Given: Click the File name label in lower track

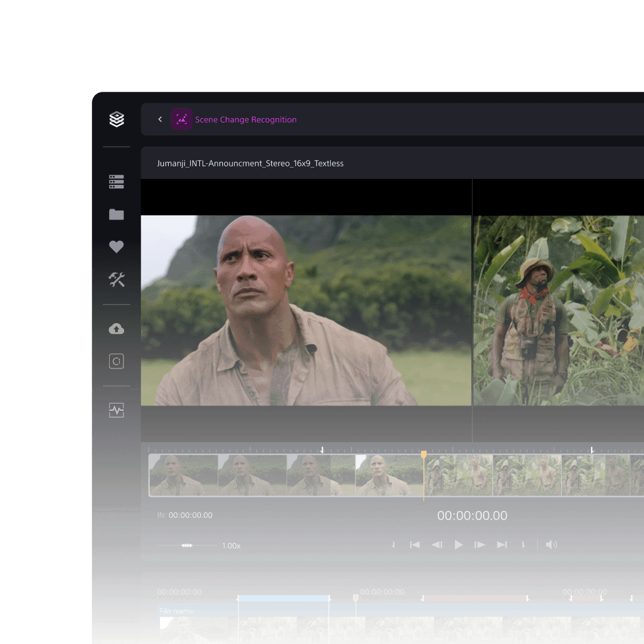Looking at the screenshot, I should (176, 611).
